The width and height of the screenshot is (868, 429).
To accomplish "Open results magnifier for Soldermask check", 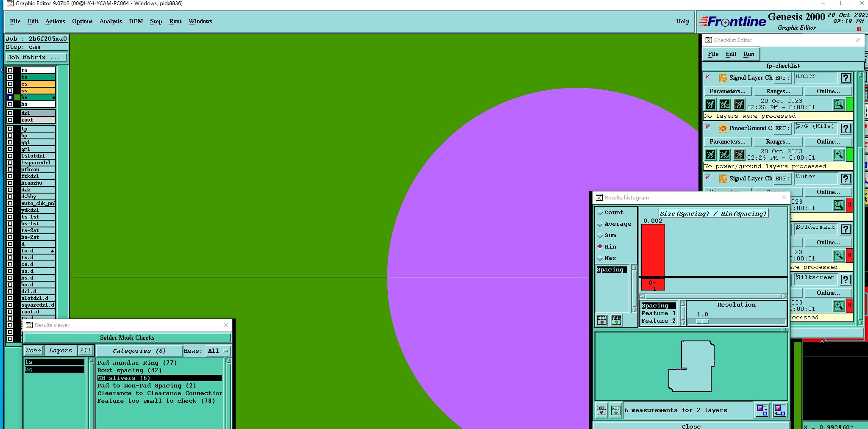I will [x=838, y=255].
